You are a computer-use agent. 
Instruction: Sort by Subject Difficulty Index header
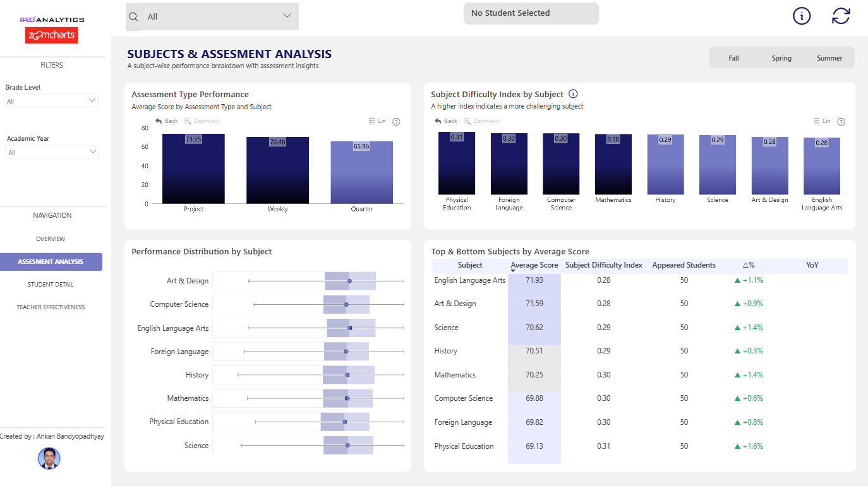pyautogui.click(x=604, y=265)
